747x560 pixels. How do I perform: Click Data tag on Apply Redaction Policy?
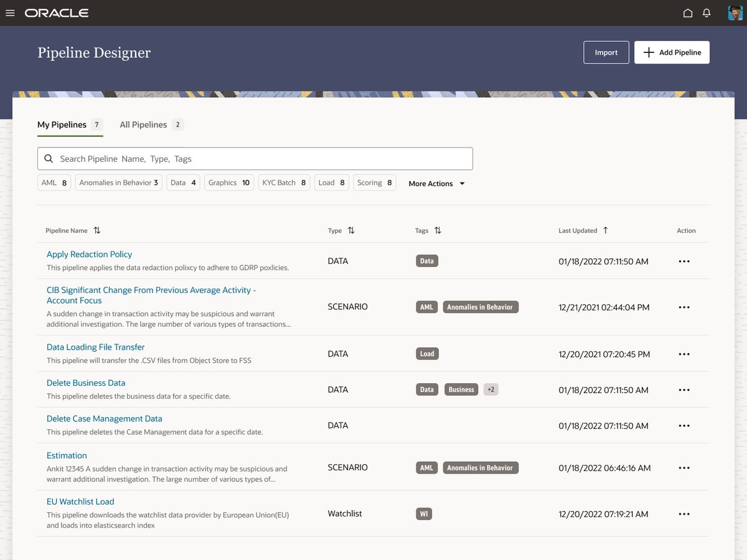click(427, 261)
